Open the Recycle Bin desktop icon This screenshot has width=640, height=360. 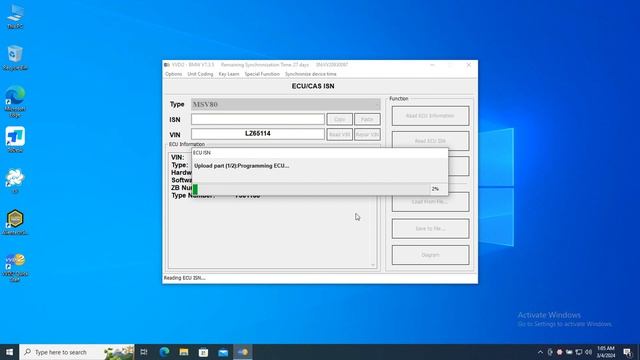[x=15, y=58]
